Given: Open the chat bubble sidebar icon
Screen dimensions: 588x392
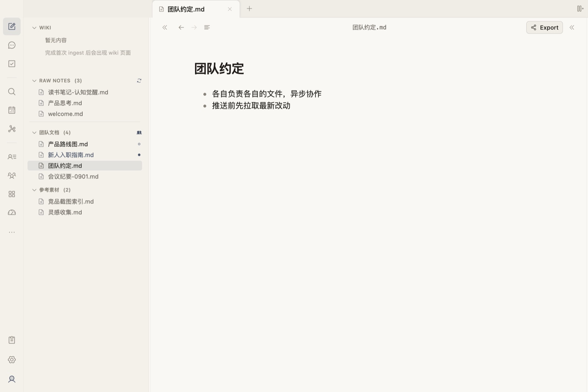Looking at the screenshot, I should pos(12,45).
